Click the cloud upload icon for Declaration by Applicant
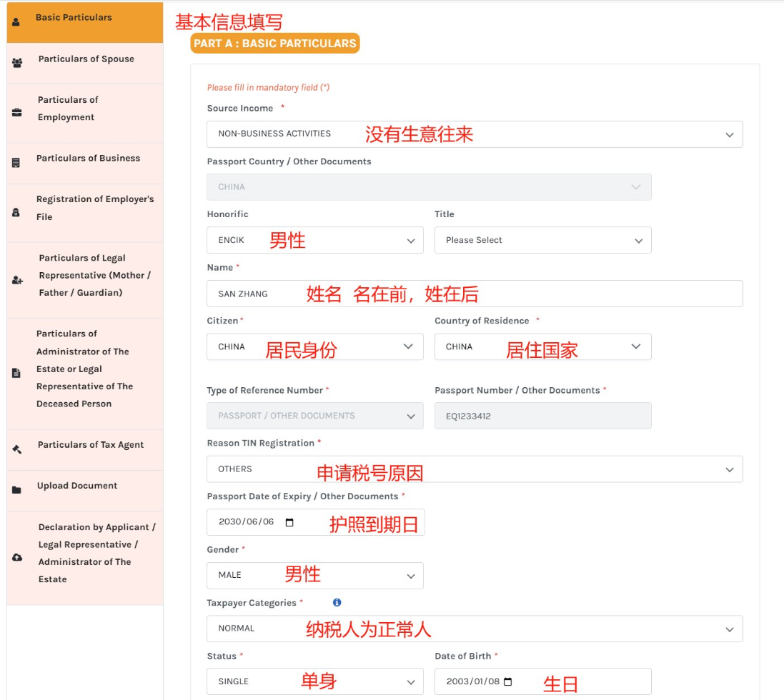Viewport: 784px width, 700px height. click(17, 557)
